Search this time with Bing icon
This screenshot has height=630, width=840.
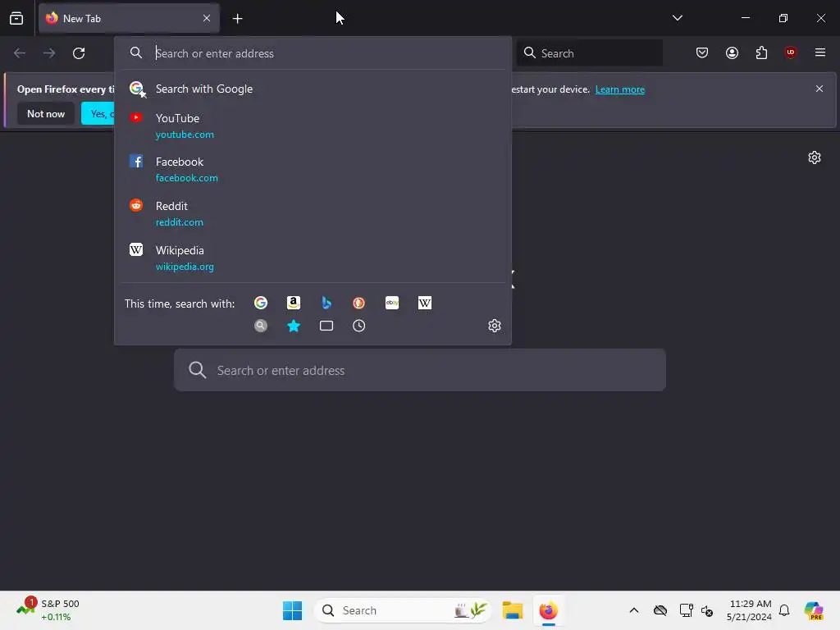pyautogui.click(x=326, y=304)
